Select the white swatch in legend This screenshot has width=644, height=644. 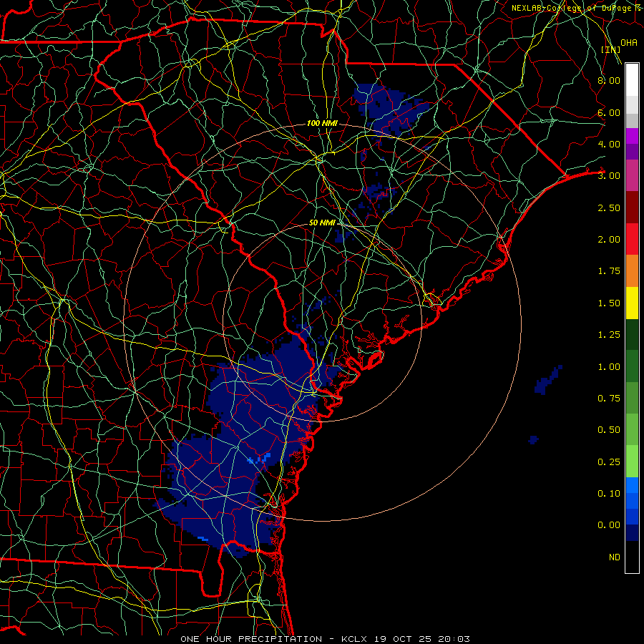(x=632, y=80)
